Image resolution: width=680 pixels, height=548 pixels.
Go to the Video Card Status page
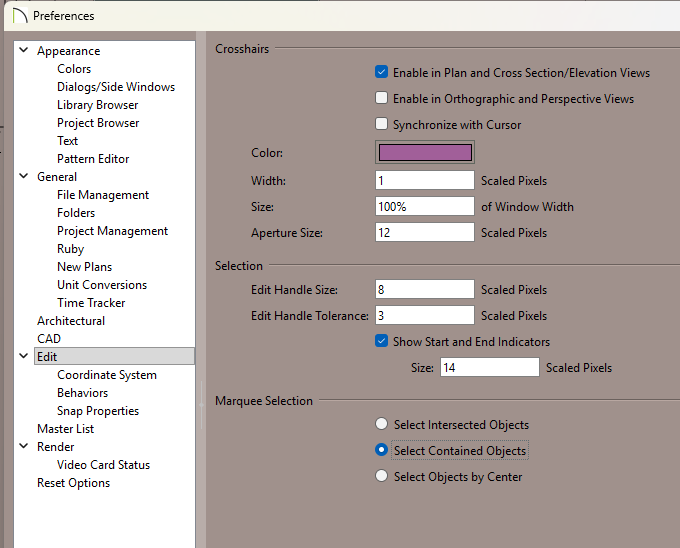pos(103,465)
